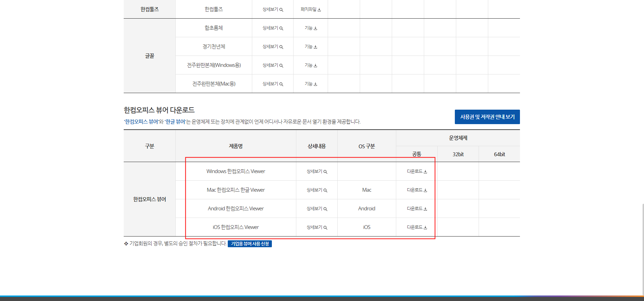Screen dimensions: 644x301
Task: Open 상세보기 for 전주완판본체(Mac용)
Action: point(273,84)
